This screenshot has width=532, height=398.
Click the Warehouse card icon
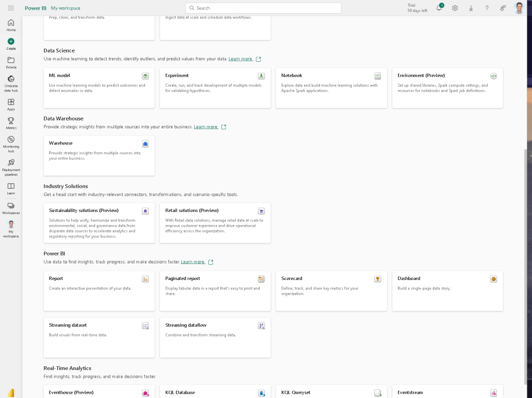[145, 144]
